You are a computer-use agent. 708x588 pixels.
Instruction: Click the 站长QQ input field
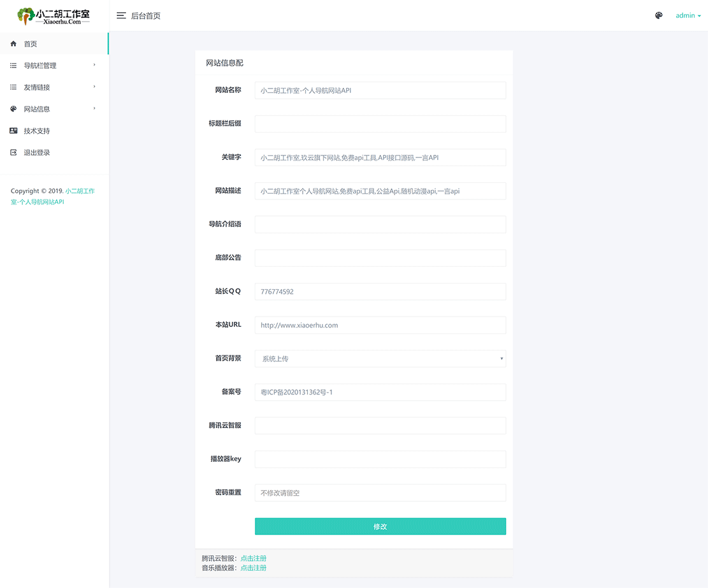click(380, 292)
